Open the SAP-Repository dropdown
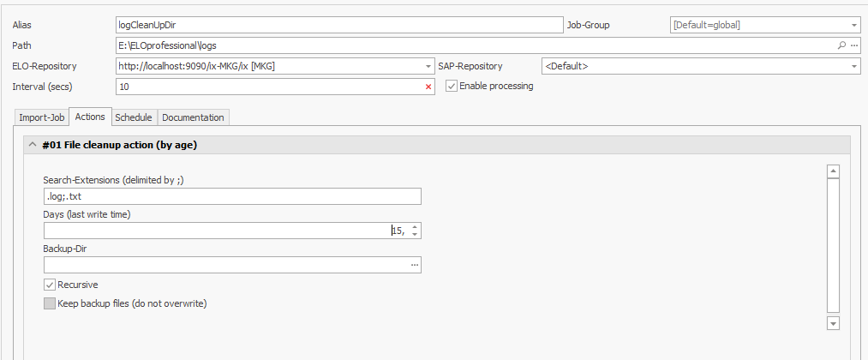This screenshot has height=360, width=868. (x=853, y=66)
